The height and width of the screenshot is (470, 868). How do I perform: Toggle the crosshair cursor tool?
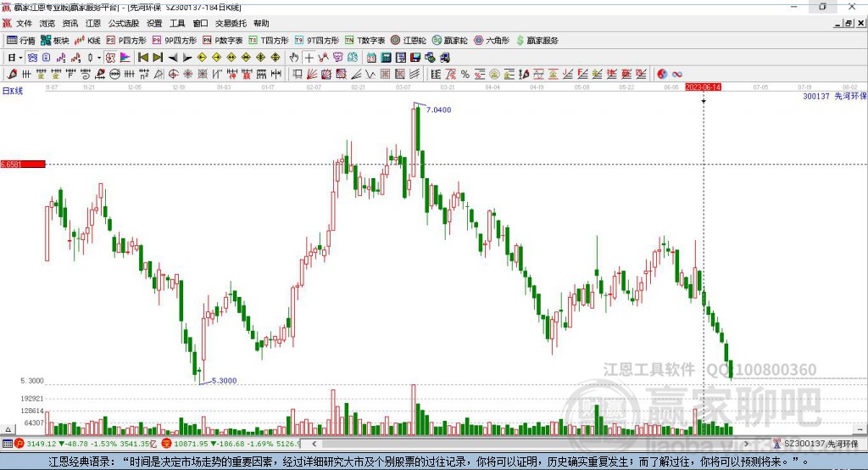[309, 58]
